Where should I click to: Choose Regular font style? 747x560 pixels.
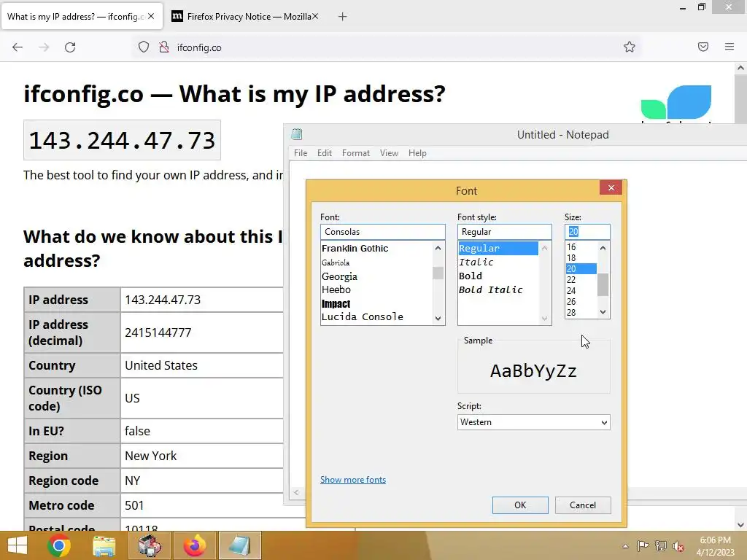pos(498,248)
